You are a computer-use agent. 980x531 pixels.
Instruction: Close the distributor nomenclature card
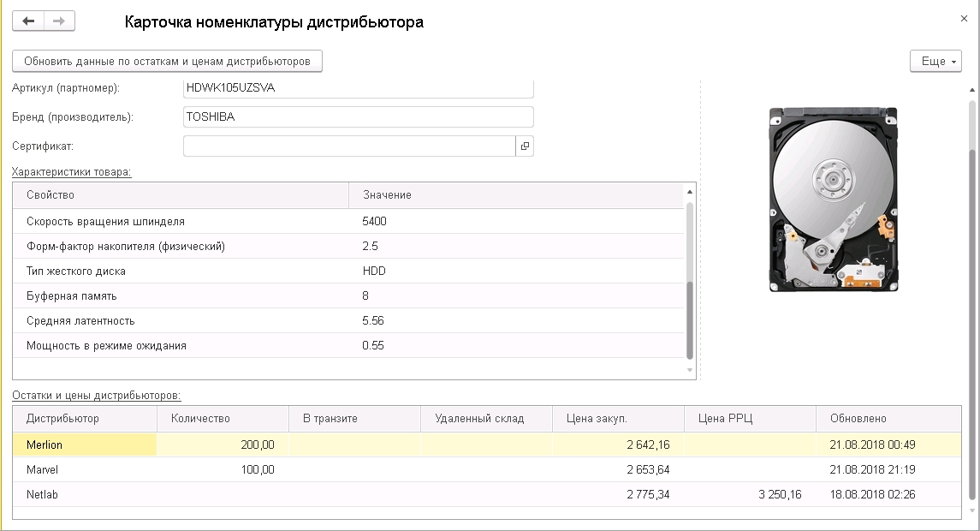(965, 18)
